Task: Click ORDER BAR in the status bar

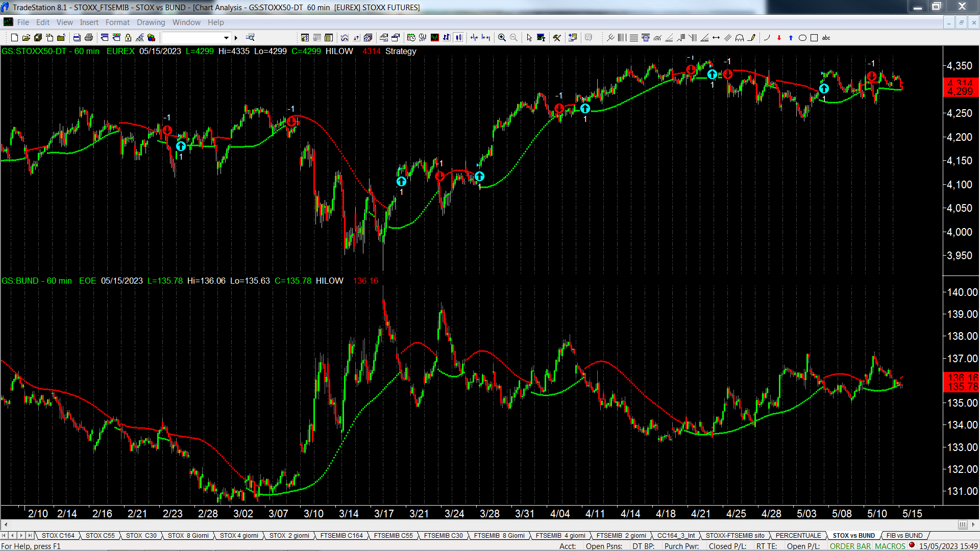Action: (850, 546)
